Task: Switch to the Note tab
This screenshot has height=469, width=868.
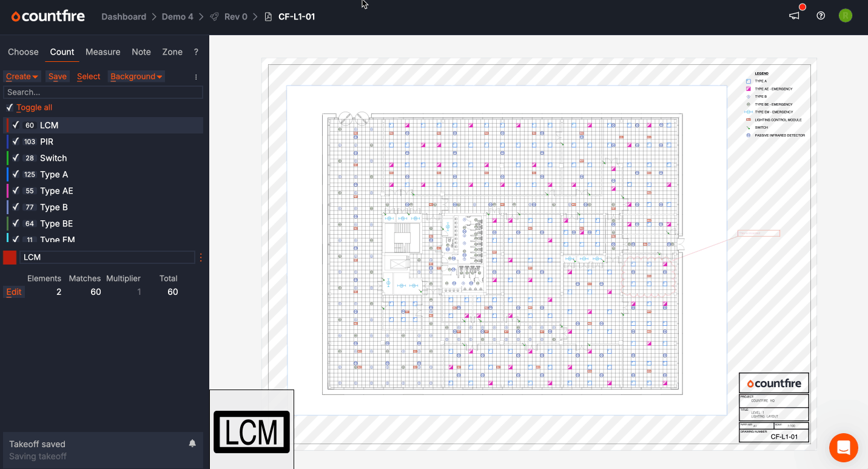Action: (141, 52)
